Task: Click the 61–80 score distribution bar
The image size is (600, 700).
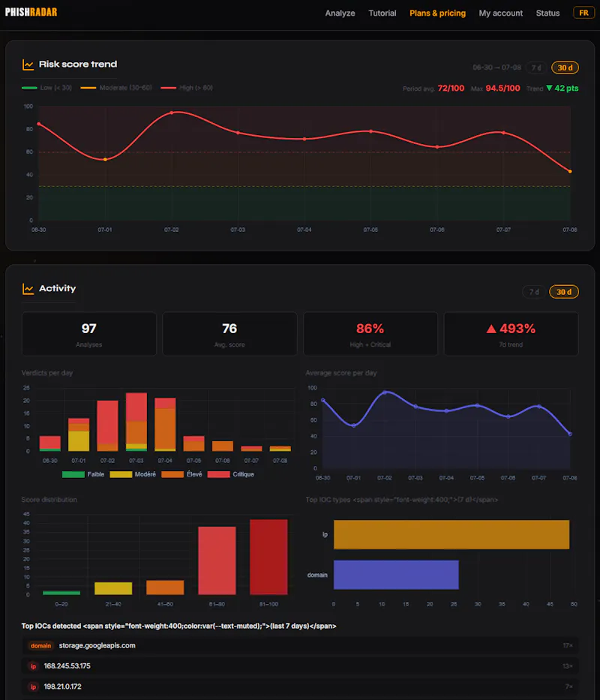Action: tap(217, 560)
